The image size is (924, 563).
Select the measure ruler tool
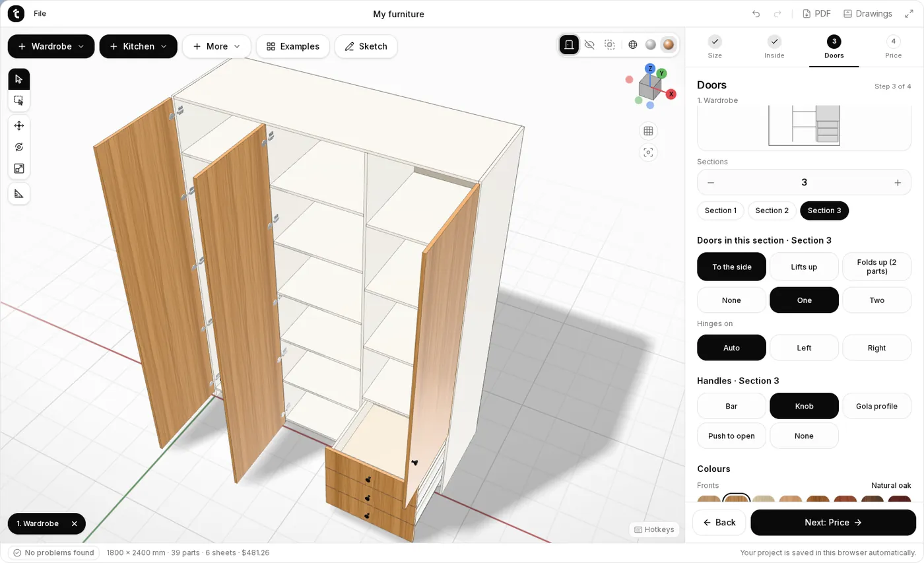(x=18, y=193)
